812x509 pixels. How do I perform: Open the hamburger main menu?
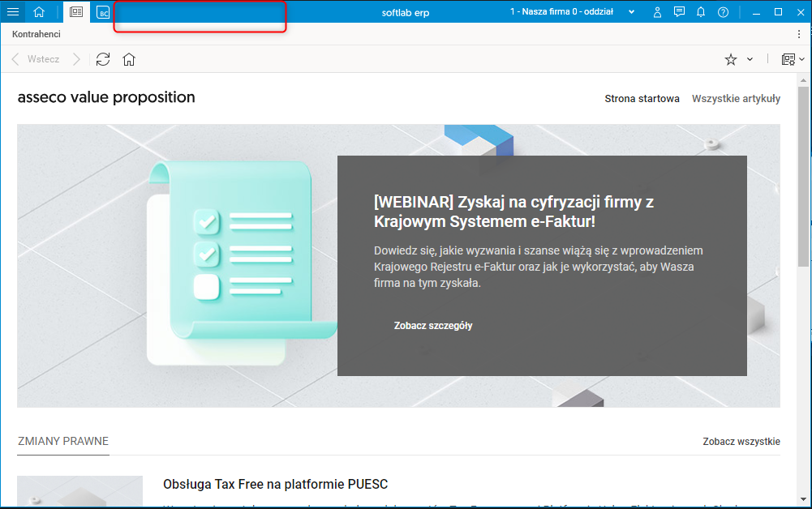[13, 12]
